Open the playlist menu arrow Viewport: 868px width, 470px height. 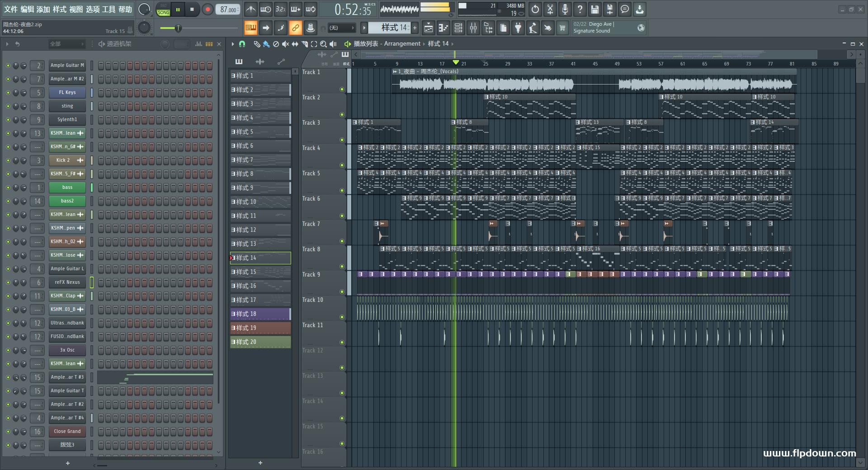click(233, 44)
